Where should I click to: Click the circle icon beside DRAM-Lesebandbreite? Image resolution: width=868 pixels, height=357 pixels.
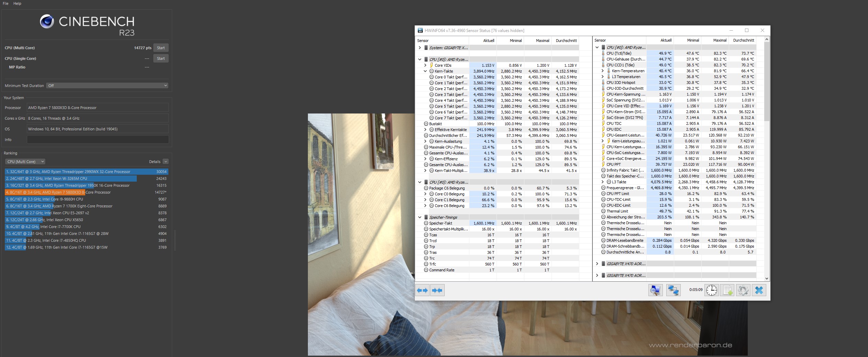pos(603,240)
